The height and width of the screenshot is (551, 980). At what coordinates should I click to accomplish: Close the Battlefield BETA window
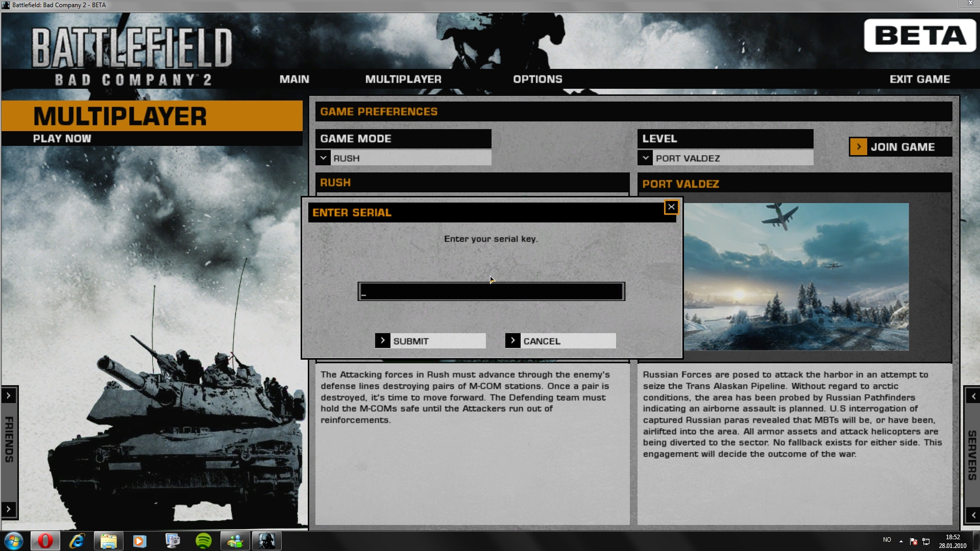(x=970, y=3)
